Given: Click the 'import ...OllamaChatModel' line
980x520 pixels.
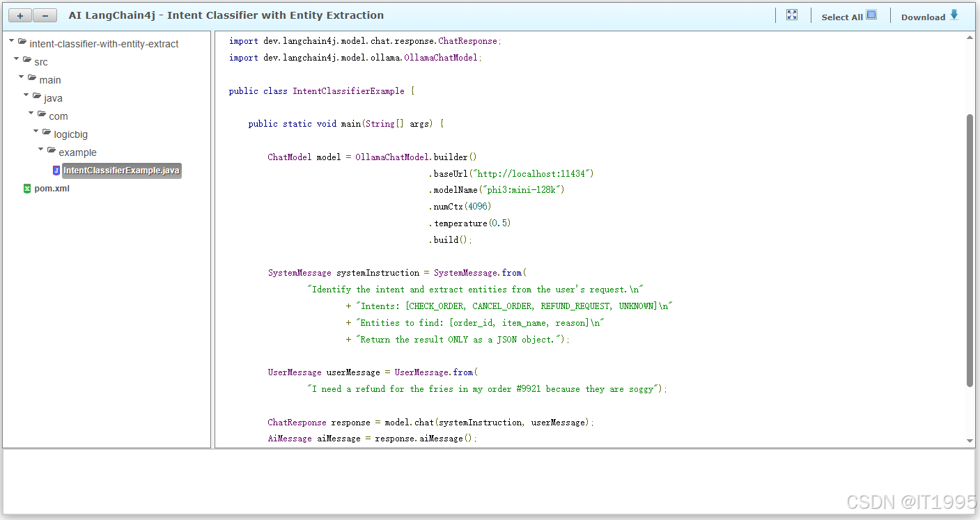Looking at the screenshot, I should [x=355, y=58].
